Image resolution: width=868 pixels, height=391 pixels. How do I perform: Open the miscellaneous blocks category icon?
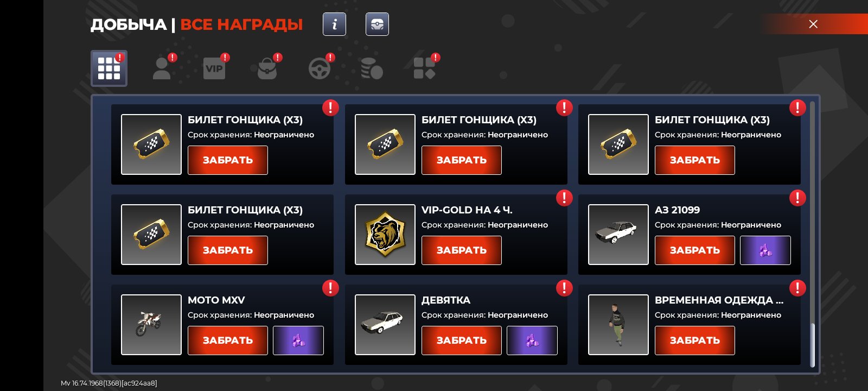coord(425,68)
